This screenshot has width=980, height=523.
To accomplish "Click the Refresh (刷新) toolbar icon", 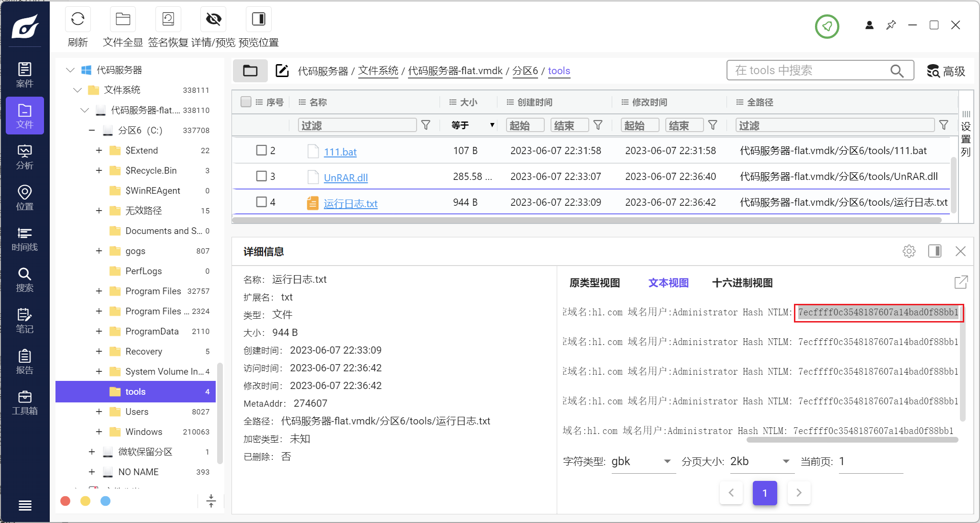I will (77, 19).
